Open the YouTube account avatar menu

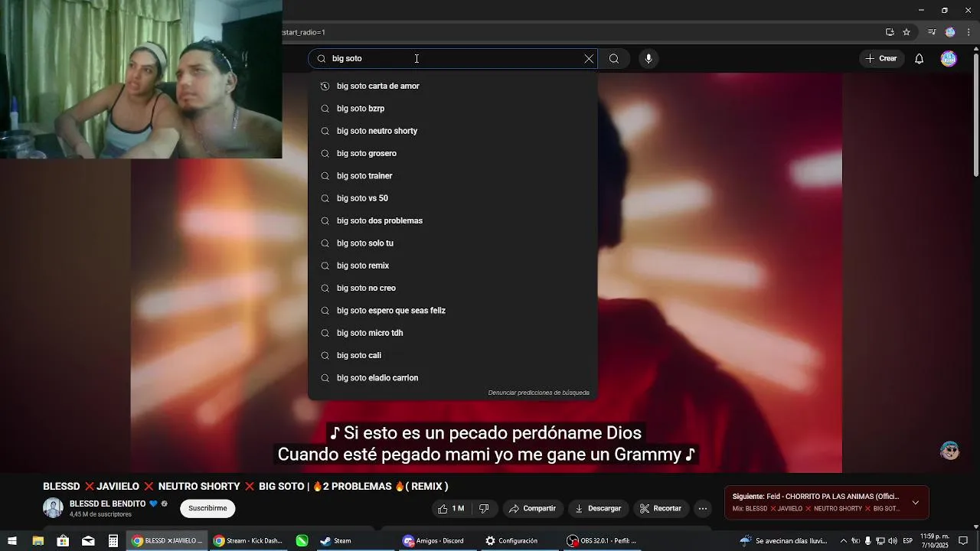949,59
